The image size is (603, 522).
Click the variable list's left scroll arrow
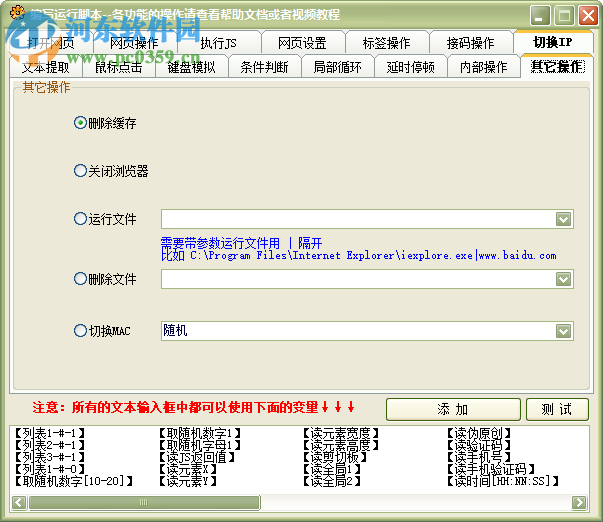point(19,502)
